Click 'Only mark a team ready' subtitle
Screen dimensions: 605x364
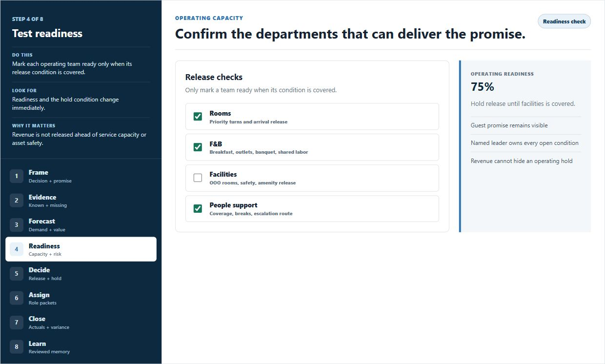click(x=261, y=90)
